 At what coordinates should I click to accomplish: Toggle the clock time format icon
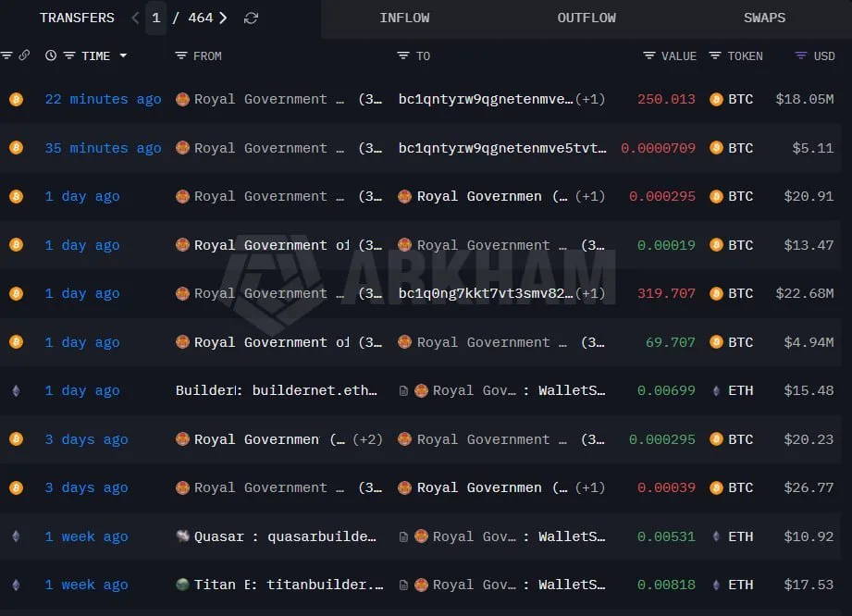[x=51, y=55]
